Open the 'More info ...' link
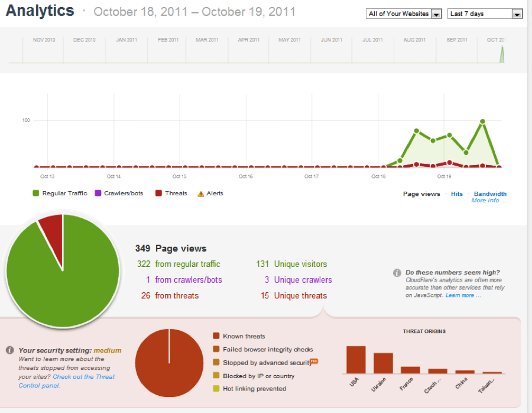The height and width of the screenshot is (413, 532). tap(489, 201)
